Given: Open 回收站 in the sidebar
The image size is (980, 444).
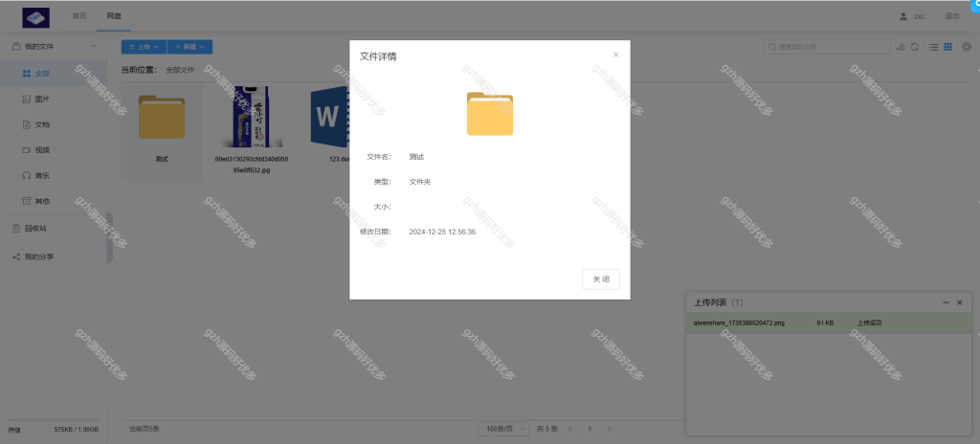Looking at the screenshot, I should click(54, 229).
